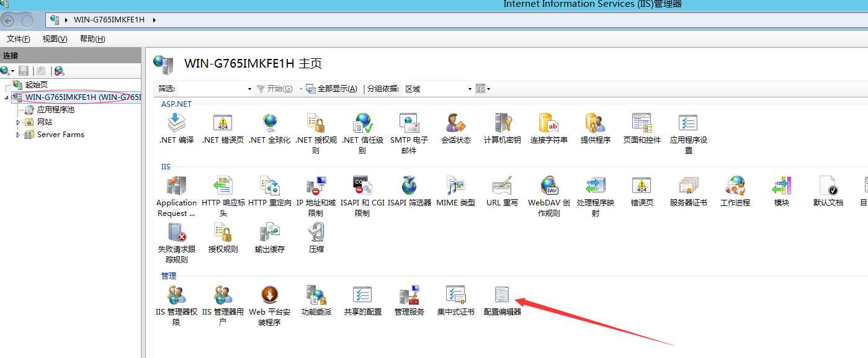This screenshot has height=358, width=868.
Task: Open the 文件(F) menu
Action: (19, 39)
